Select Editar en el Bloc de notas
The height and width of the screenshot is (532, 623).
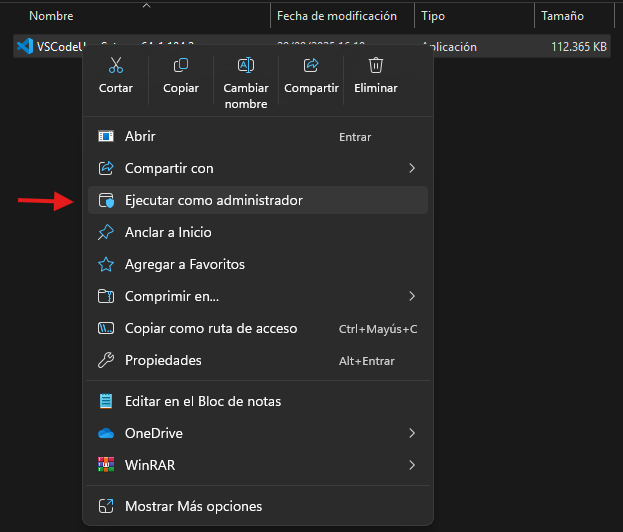pyautogui.click(x=202, y=401)
